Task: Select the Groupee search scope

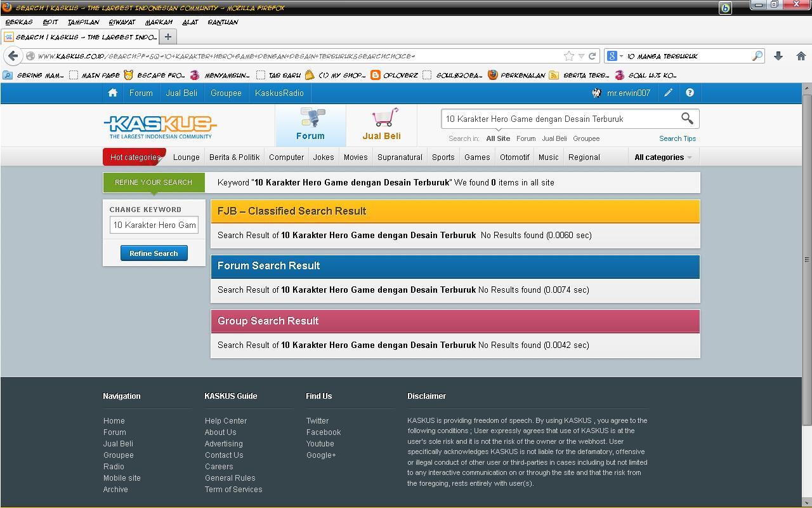Action: [x=586, y=138]
